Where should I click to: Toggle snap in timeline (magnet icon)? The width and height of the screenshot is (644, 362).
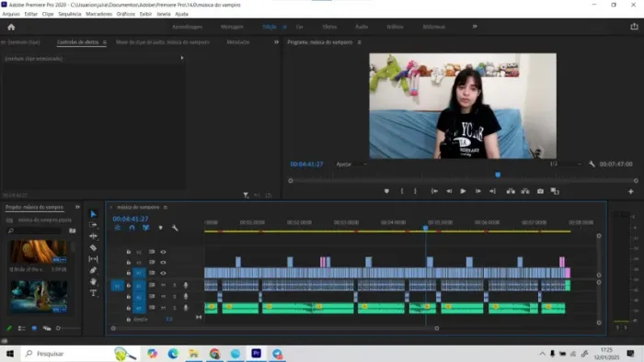tap(132, 228)
